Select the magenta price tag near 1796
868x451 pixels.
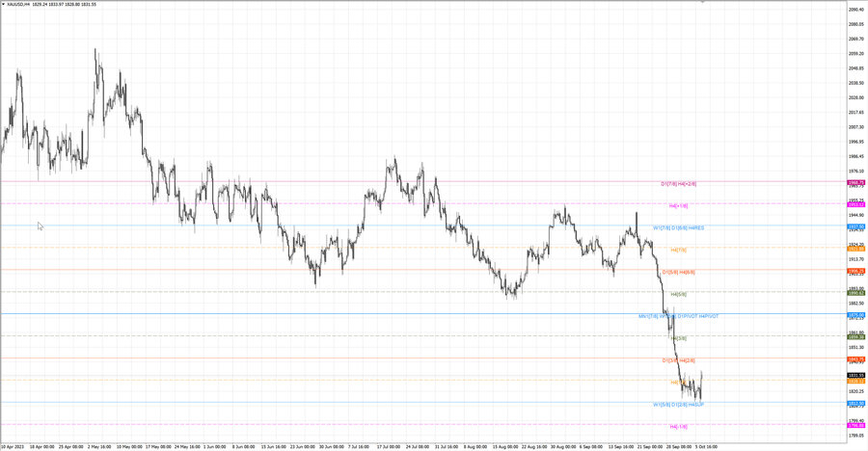pyautogui.click(x=856, y=426)
